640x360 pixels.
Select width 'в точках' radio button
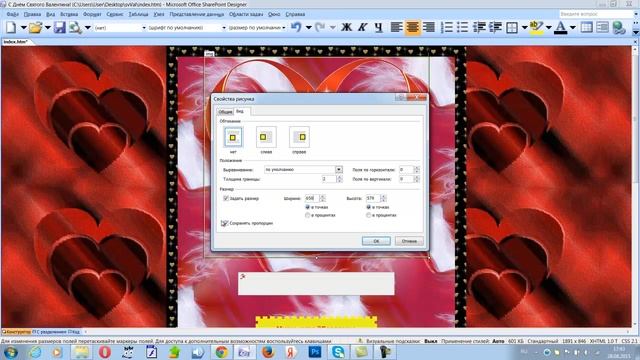(x=308, y=207)
